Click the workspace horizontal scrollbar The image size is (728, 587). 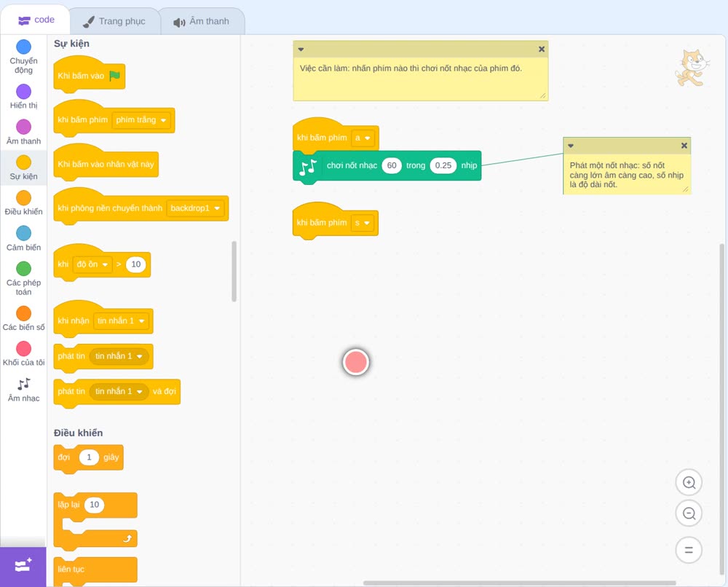(x=520, y=583)
